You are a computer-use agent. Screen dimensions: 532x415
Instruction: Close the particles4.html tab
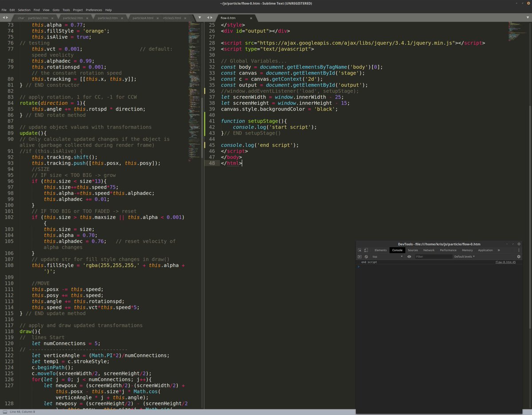157,18
